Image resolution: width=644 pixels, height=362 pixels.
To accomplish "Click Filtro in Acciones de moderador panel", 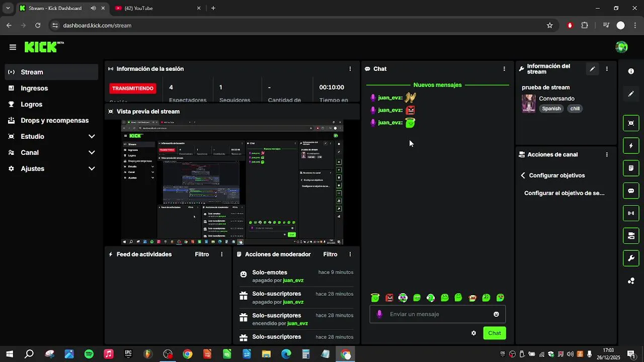I will 330,254.
